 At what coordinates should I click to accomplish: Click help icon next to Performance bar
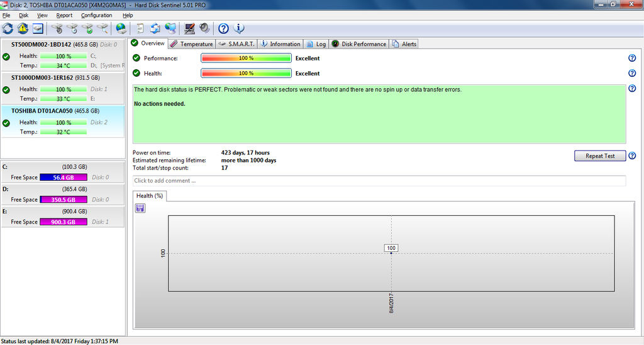632,58
